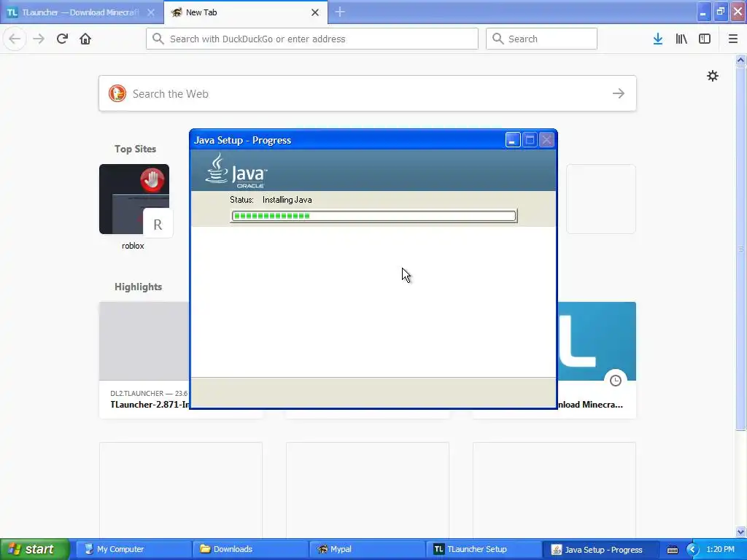Click the Java installation progress bar

(374, 216)
